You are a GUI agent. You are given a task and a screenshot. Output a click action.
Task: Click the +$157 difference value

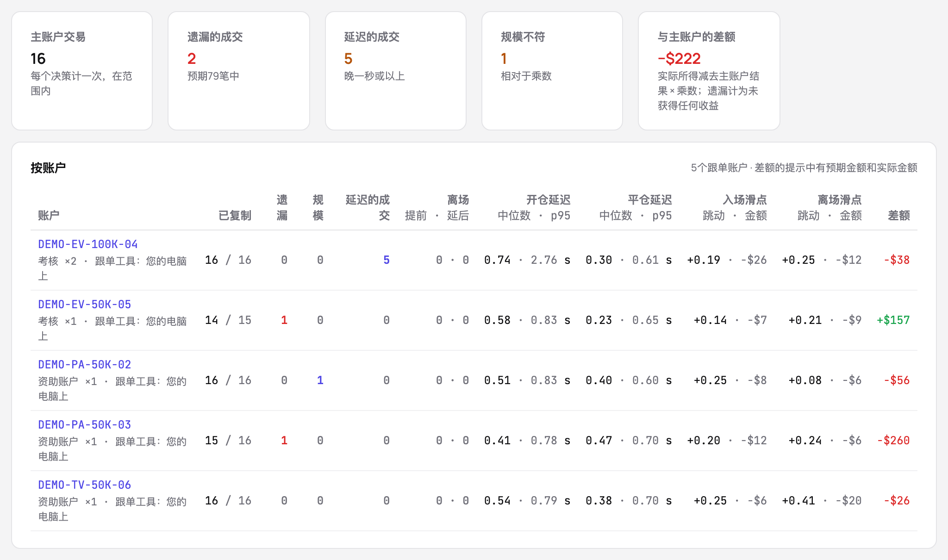(893, 320)
